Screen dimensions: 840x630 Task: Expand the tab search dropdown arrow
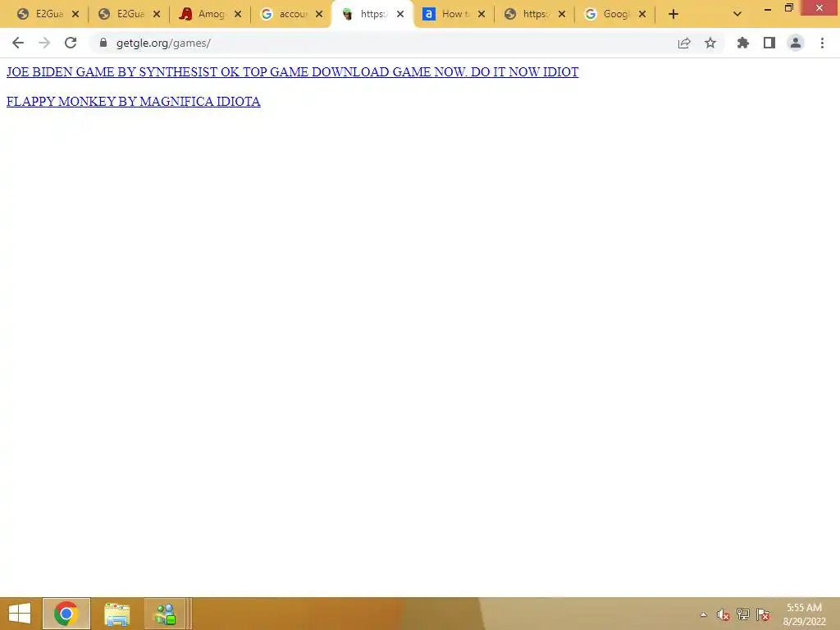point(737,15)
